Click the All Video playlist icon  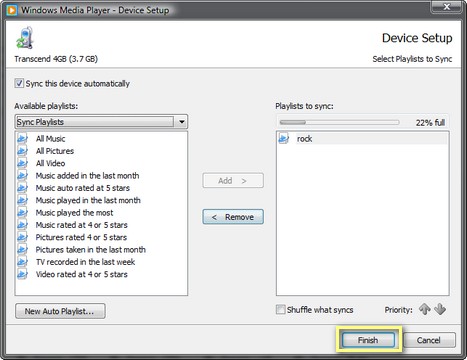pos(22,163)
